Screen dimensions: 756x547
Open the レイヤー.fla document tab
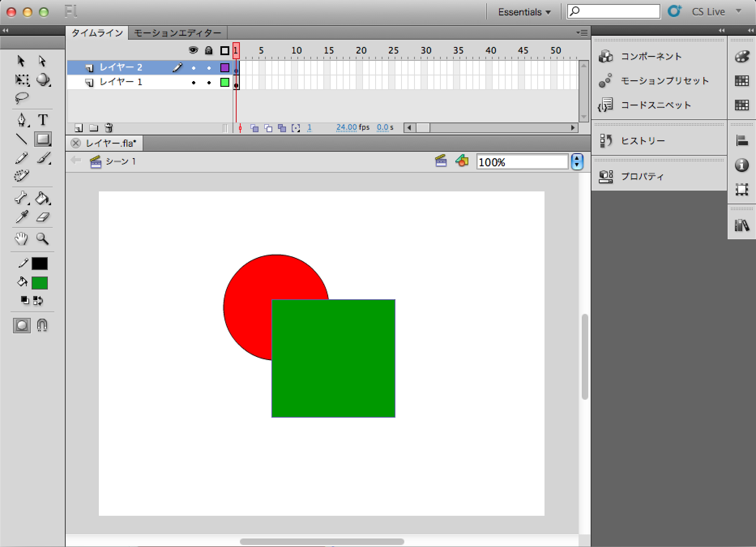coord(111,143)
